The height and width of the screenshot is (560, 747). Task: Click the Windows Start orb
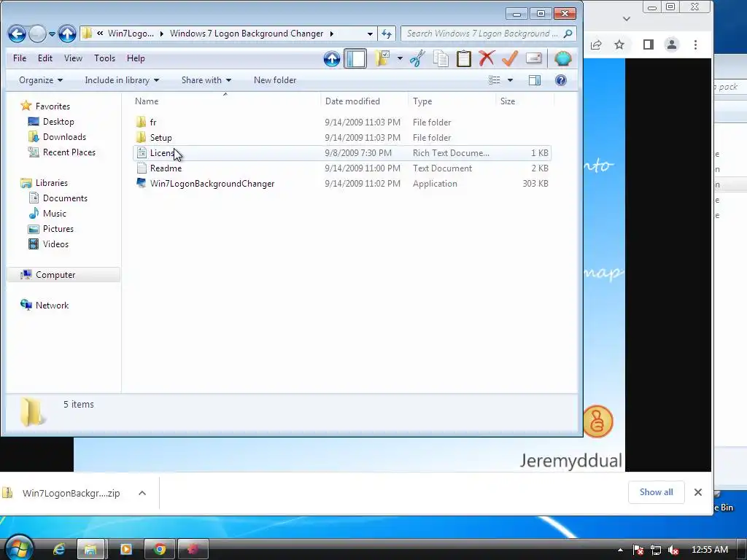coord(19,548)
